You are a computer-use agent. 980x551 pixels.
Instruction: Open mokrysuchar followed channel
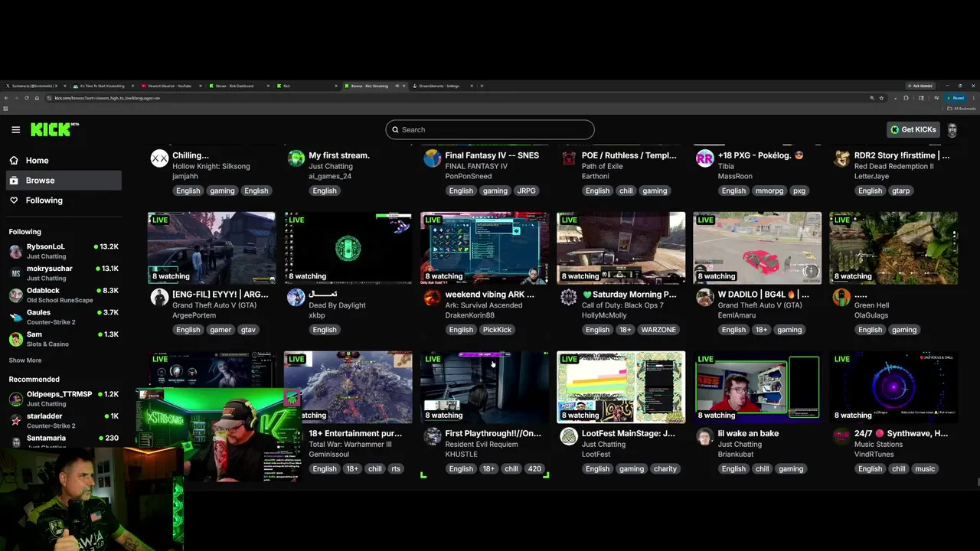pyautogui.click(x=64, y=273)
